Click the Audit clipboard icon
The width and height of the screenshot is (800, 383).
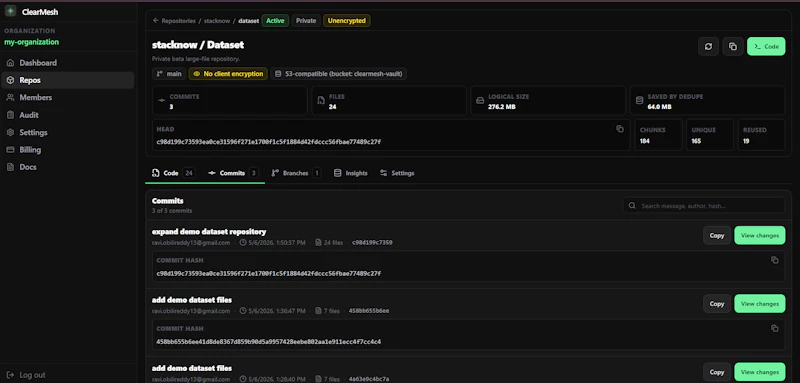coord(10,115)
